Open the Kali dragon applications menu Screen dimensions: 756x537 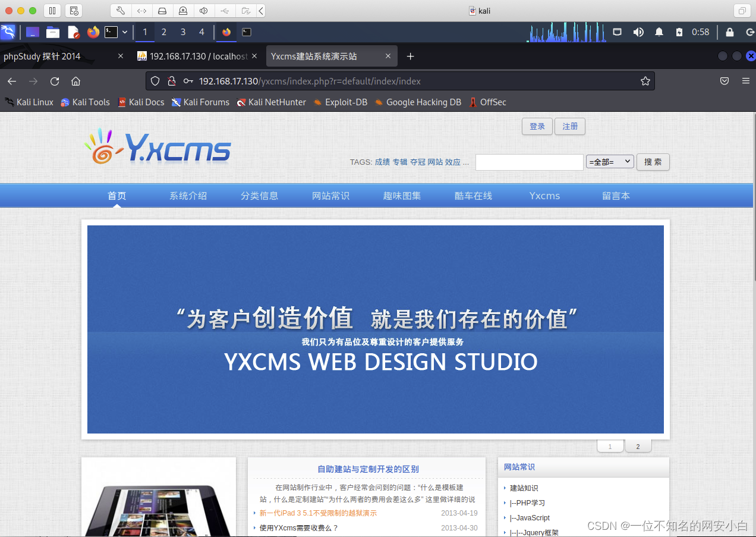point(8,32)
